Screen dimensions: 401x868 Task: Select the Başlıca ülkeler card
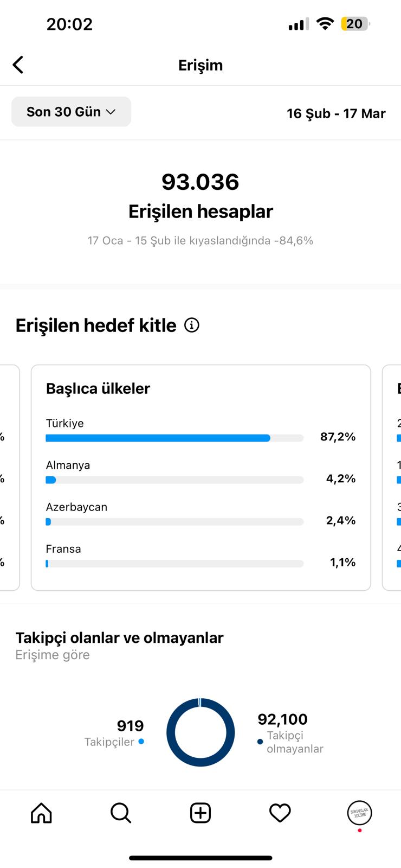coord(201,477)
